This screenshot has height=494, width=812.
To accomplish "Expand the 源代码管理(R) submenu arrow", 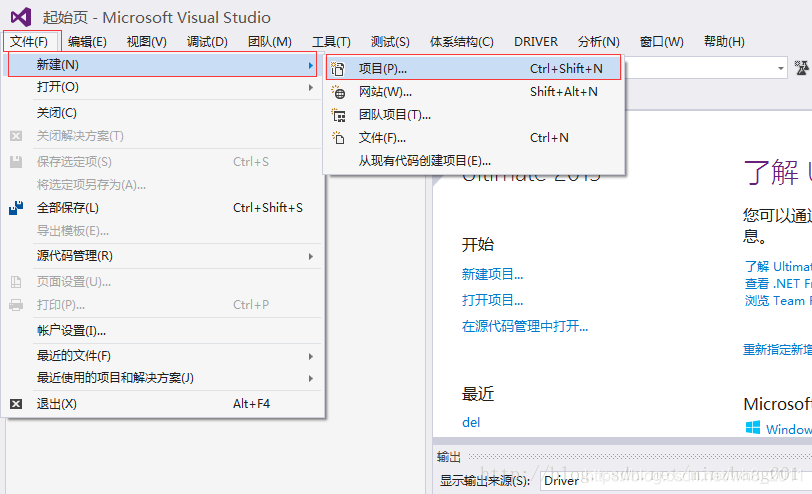I will (311, 256).
